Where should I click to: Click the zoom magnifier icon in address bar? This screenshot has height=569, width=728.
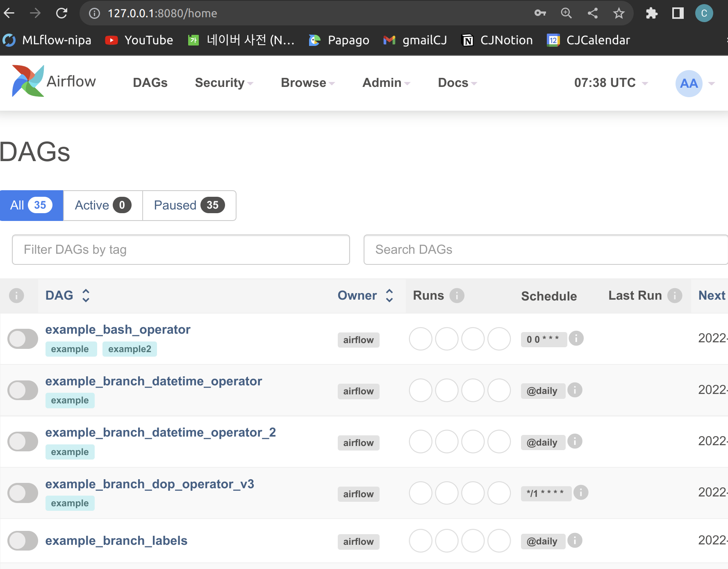[x=566, y=13]
